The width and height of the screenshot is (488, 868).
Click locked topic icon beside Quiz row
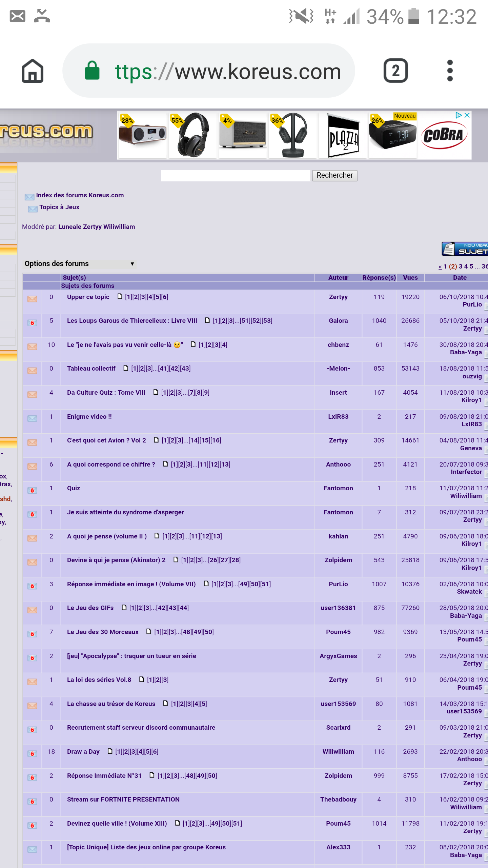coord(32,490)
